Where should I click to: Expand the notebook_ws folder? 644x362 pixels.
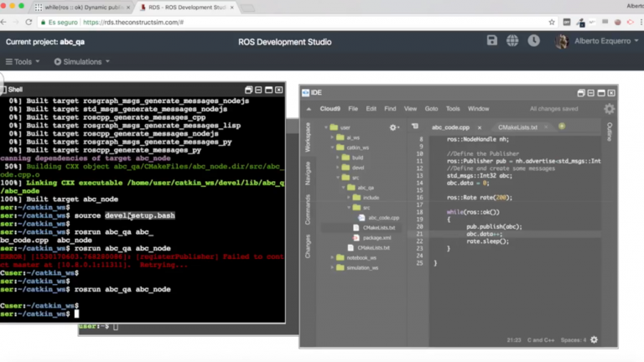point(332,258)
